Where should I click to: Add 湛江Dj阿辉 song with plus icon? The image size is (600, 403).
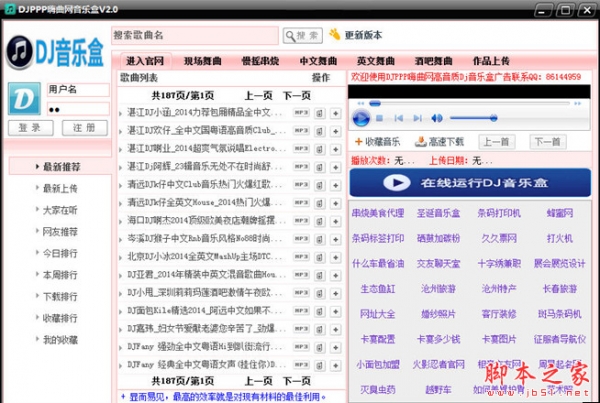click(x=336, y=167)
